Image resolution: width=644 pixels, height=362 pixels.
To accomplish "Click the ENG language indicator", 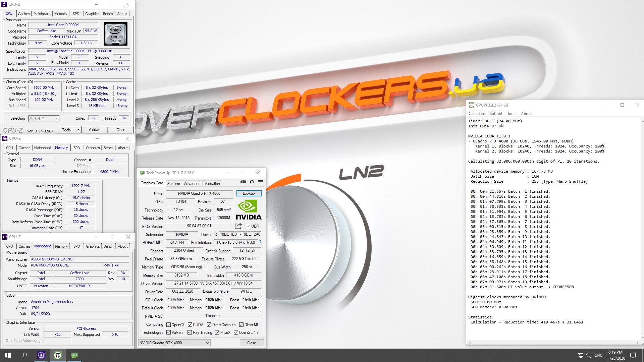I will click(x=598, y=355).
